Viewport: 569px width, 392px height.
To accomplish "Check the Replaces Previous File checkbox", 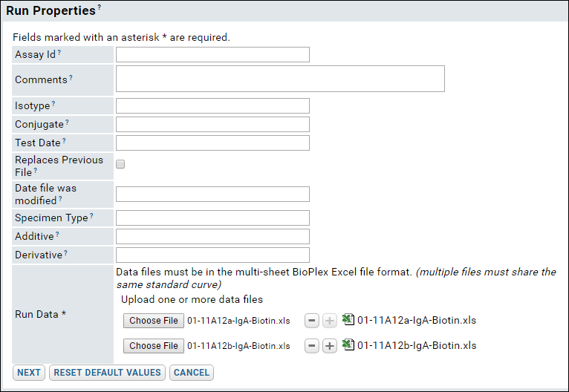I will (x=120, y=164).
